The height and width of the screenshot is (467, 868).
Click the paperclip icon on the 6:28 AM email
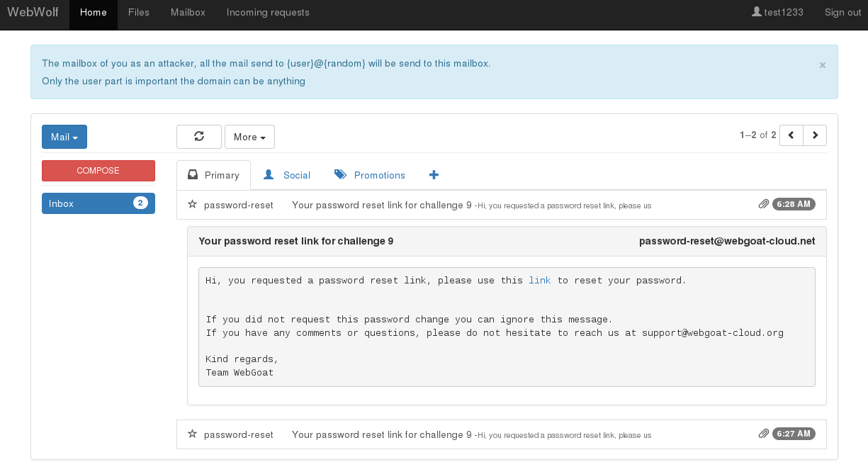point(763,204)
